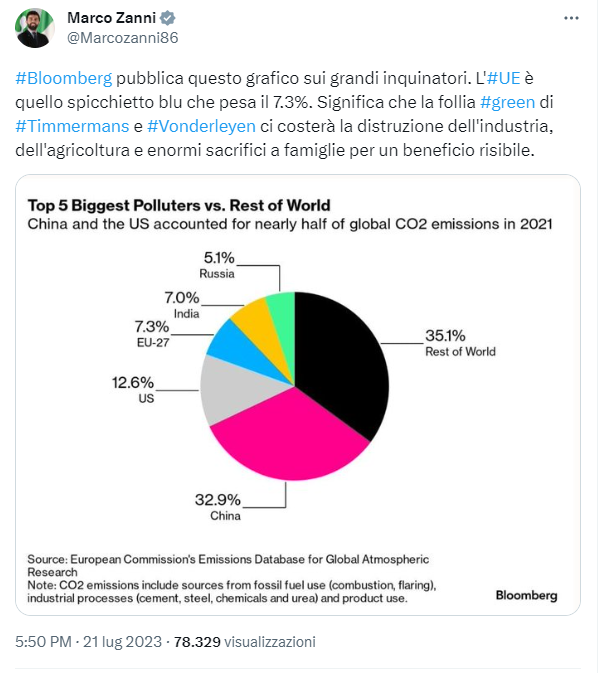The image size is (607, 673).
Task: Open the Marco Zanni display name
Action: click(x=111, y=18)
